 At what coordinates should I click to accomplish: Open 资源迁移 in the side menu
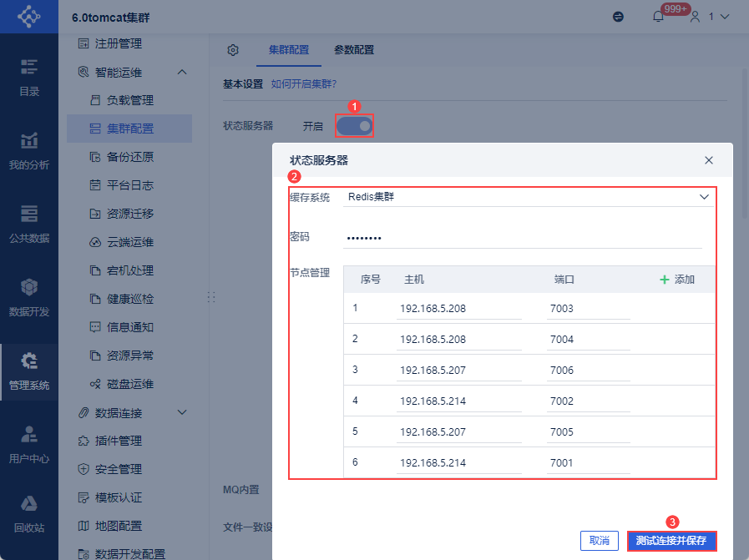point(122,214)
